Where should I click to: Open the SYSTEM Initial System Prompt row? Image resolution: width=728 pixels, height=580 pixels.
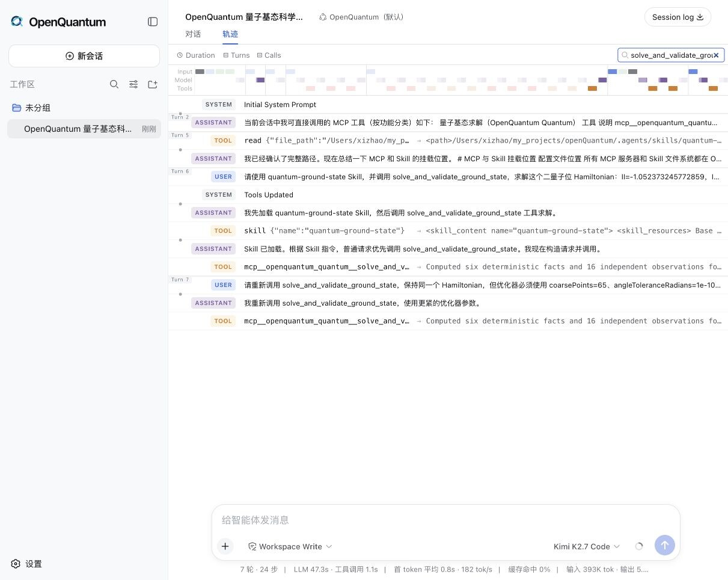pyautogui.click(x=448, y=105)
